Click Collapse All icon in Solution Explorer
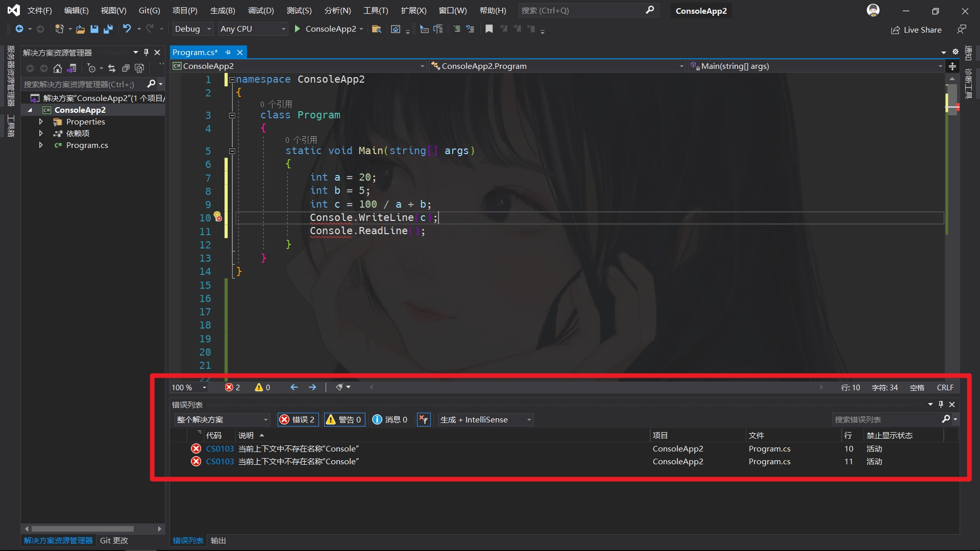 tap(126, 68)
